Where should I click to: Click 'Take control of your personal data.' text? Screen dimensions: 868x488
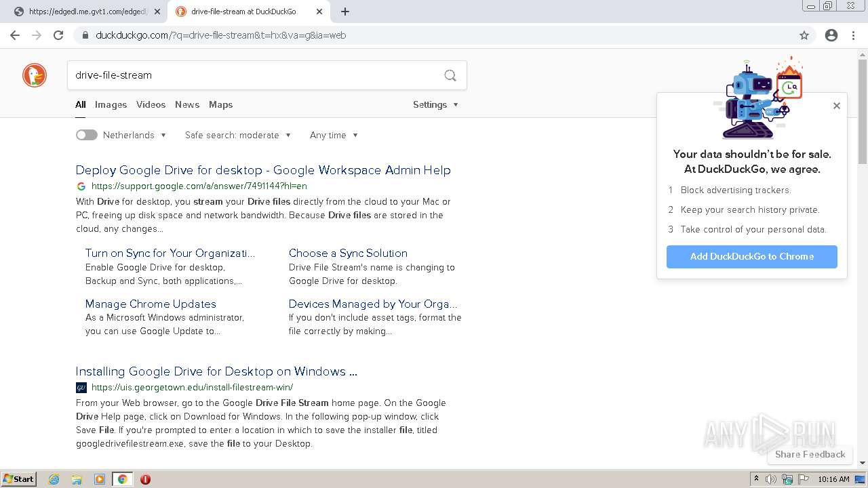753,229
